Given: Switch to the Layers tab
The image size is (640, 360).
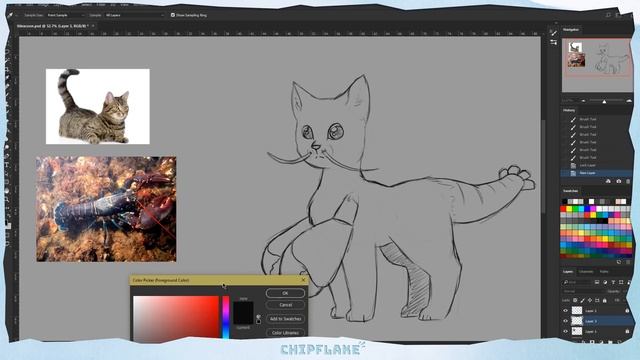Looking at the screenshot, I should point(568,271).
